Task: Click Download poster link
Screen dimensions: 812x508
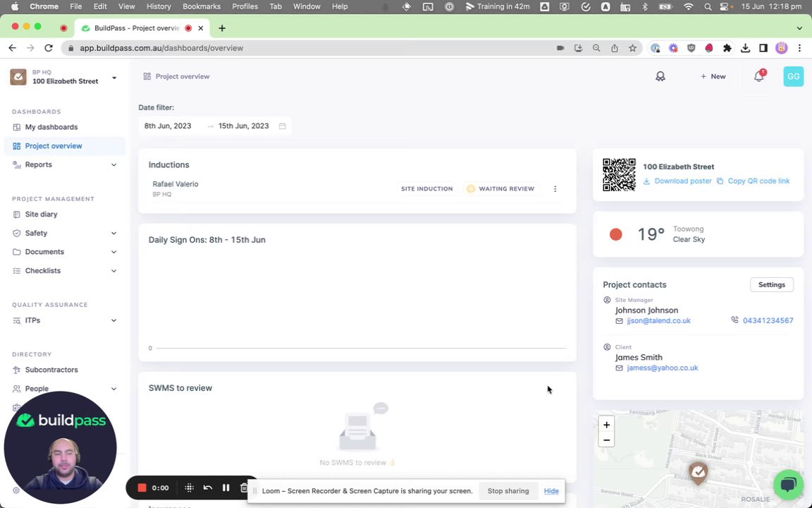Action: (x=677, y=181)
